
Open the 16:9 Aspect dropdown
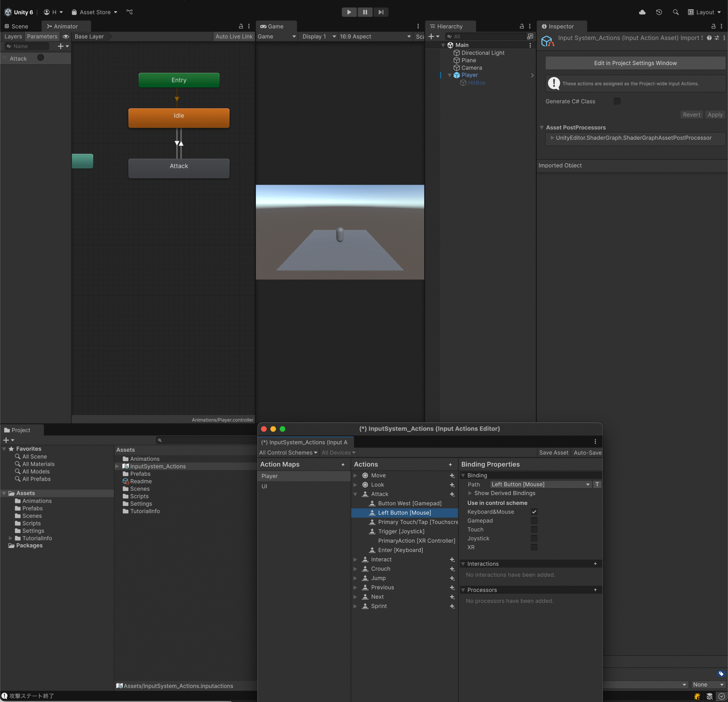tap(375, 36)
